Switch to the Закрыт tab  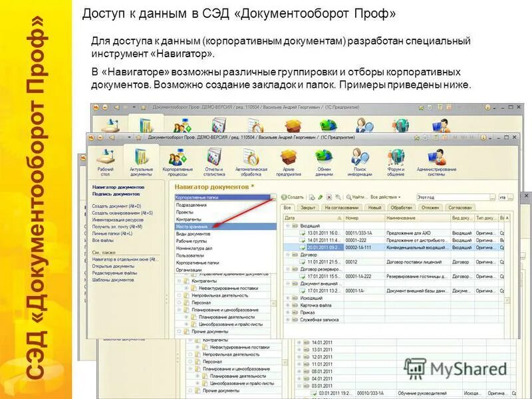click(308, 207)
